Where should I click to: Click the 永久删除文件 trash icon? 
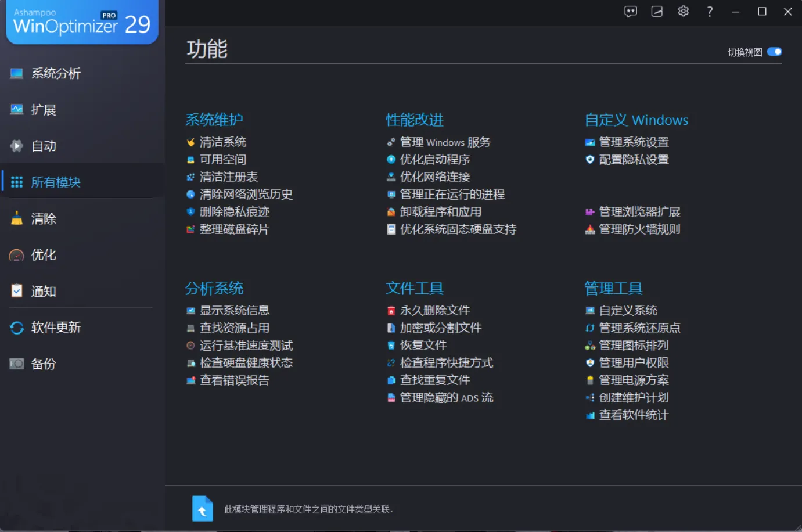tap(391, 311)
